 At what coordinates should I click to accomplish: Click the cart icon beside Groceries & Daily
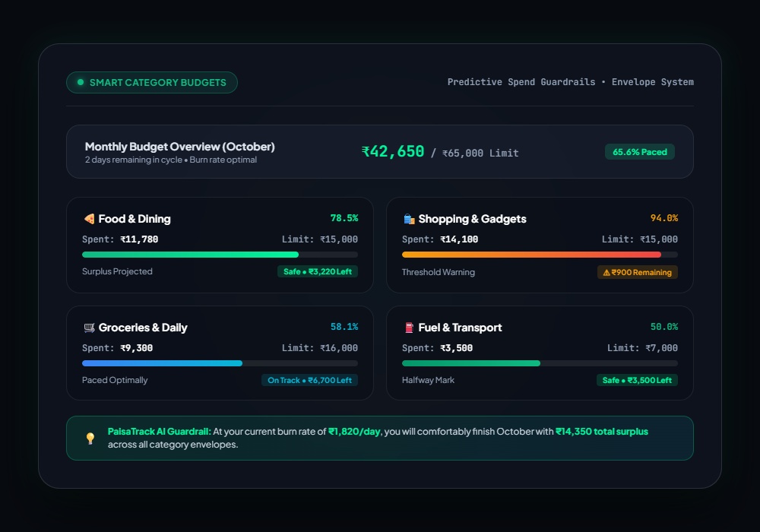89,328
